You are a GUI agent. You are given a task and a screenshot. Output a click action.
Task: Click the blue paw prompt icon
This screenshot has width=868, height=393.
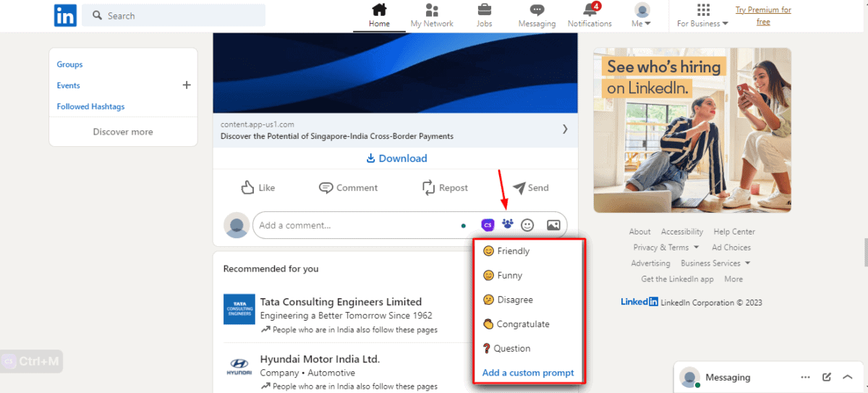508,225
